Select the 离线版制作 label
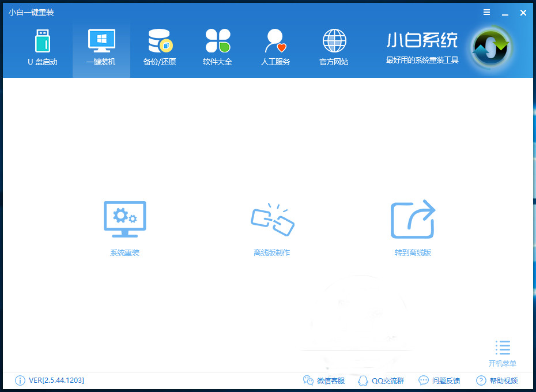 click(x=272, y=252)
